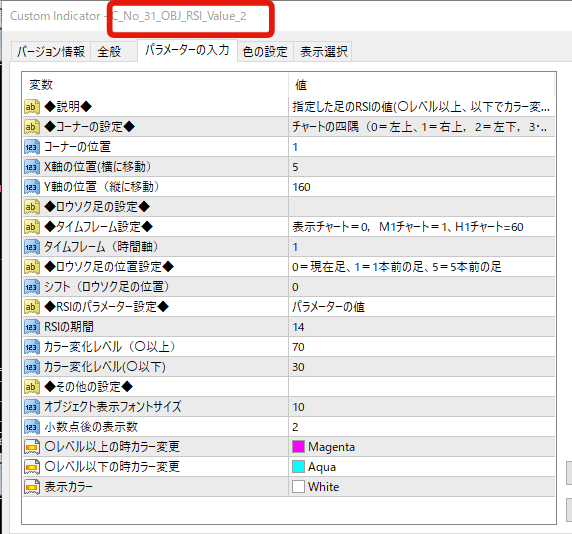This screenshot has height=534, width=572.
Task: Click the 変数 column header
Action: pyautogui.click(x=155, y=85)
